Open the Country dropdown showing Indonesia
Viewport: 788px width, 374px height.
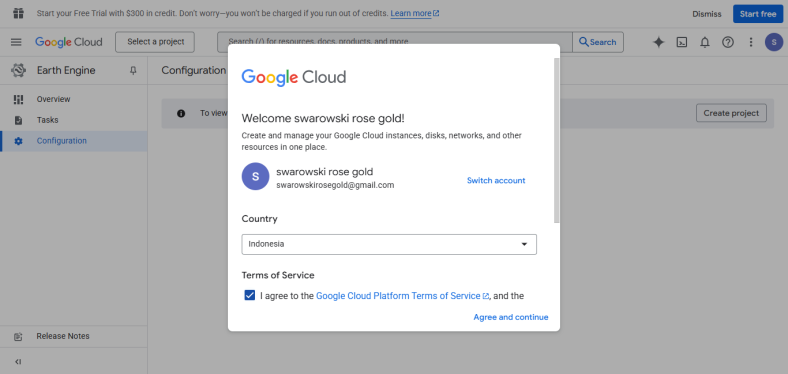point(389,244)
